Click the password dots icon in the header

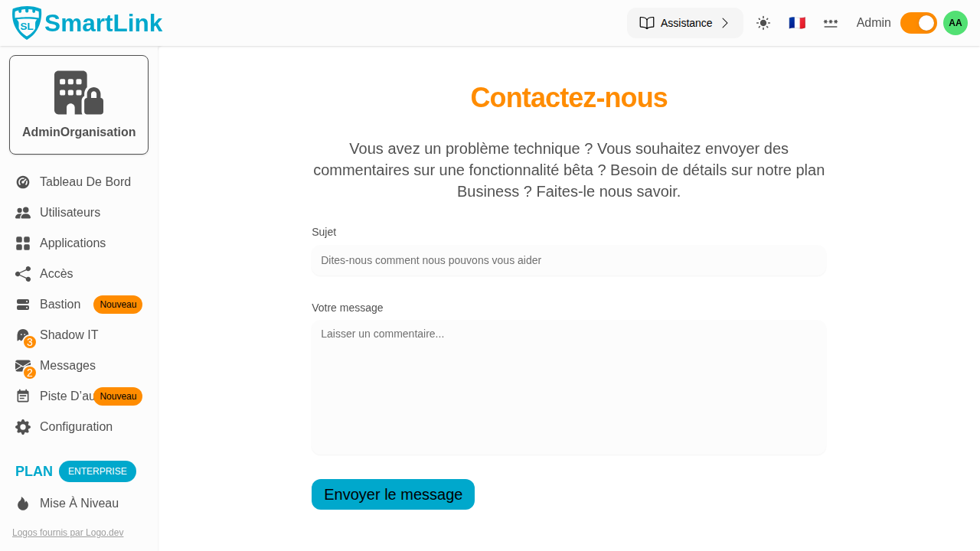[x=831, y=23]
